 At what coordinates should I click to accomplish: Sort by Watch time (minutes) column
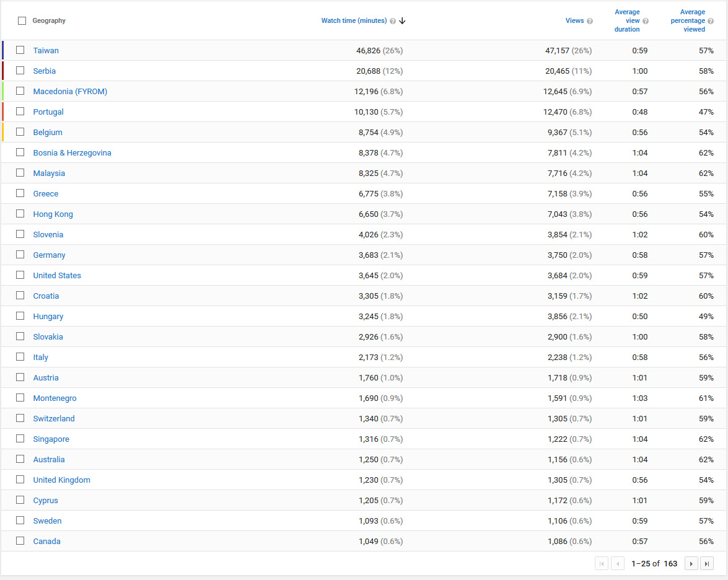(x=354, y=21)
